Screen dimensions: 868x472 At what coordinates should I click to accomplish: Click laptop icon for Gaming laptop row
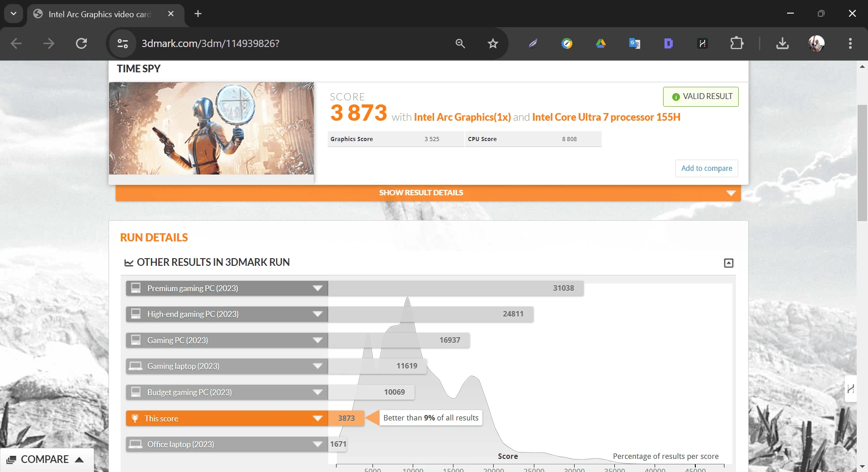136,366
